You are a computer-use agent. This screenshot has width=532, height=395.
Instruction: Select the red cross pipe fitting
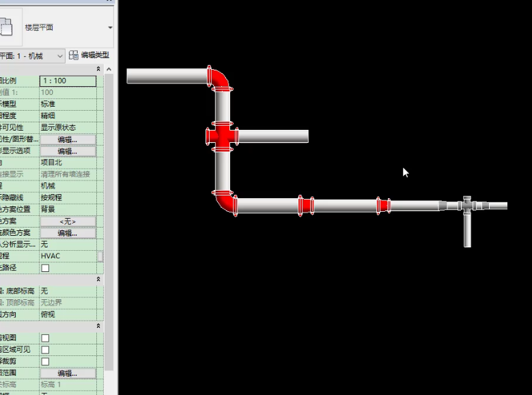(222, 136)
